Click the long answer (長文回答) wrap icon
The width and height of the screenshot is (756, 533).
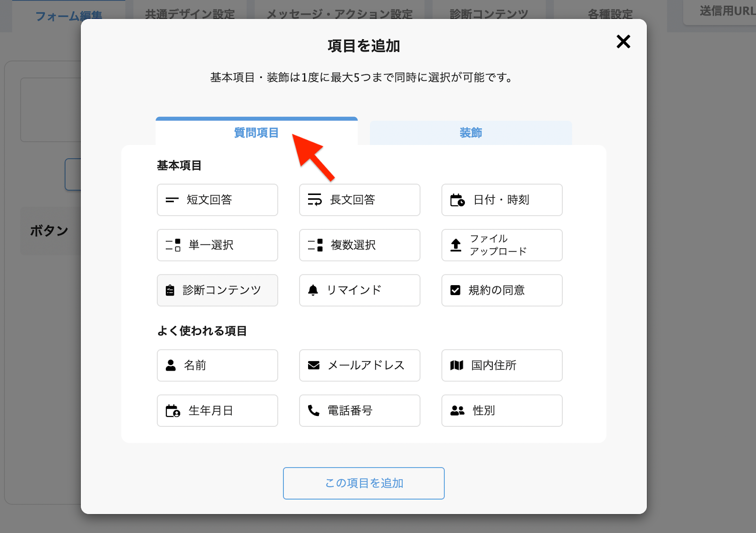[x=315, y=200]
